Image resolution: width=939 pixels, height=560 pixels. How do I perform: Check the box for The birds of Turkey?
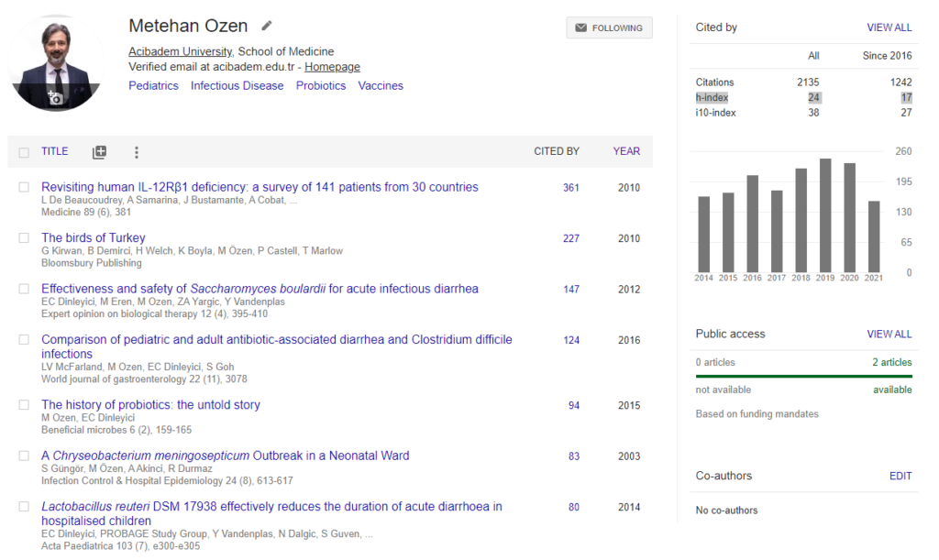pyautogui.click(x=24, y=238)
